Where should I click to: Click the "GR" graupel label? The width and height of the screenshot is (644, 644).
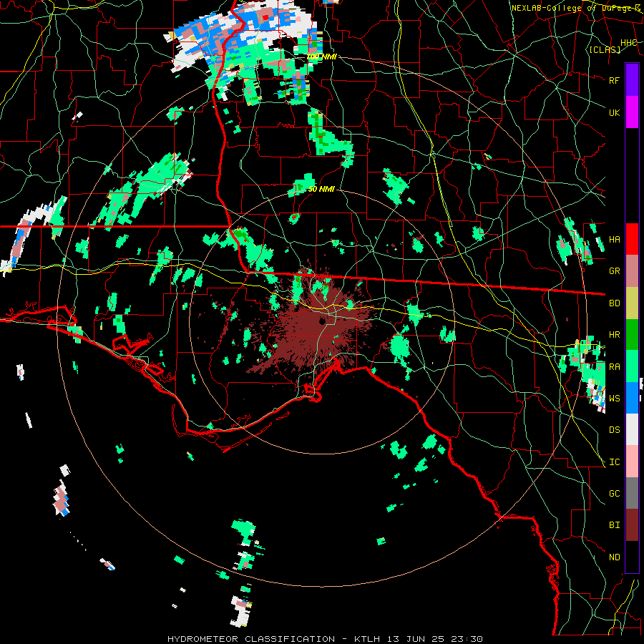(614, 271)
